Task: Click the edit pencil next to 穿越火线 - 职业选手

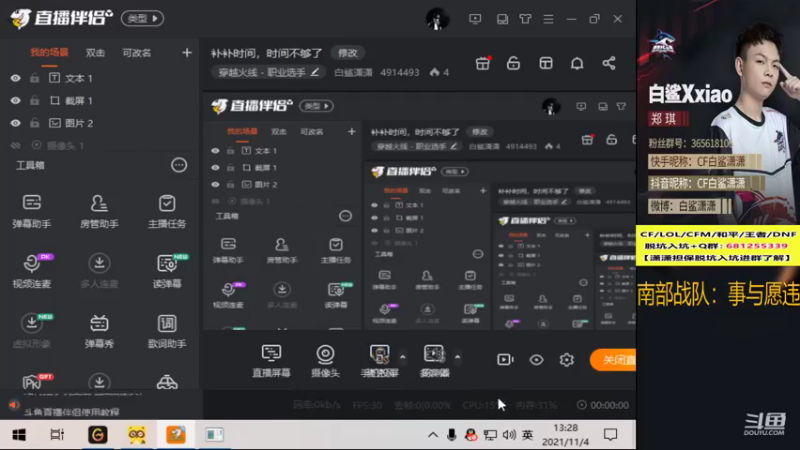Action: click(x=315, y=72)
